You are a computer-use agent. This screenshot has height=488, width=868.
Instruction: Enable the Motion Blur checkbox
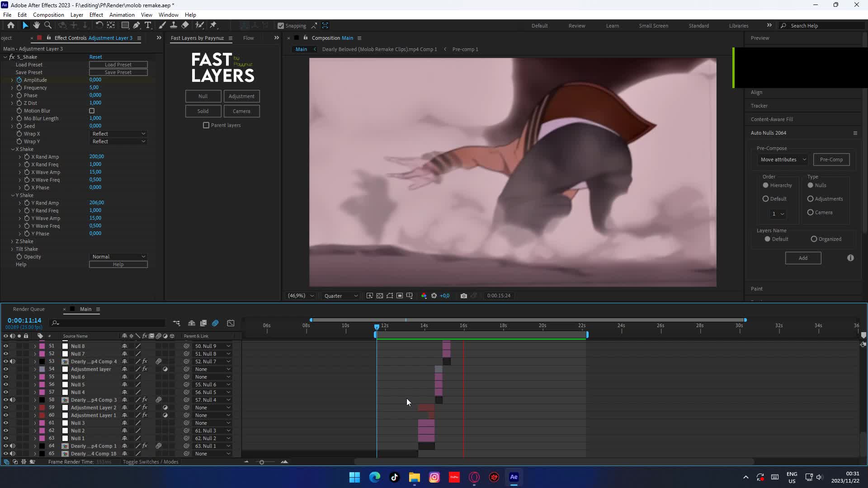click(92, 111)
